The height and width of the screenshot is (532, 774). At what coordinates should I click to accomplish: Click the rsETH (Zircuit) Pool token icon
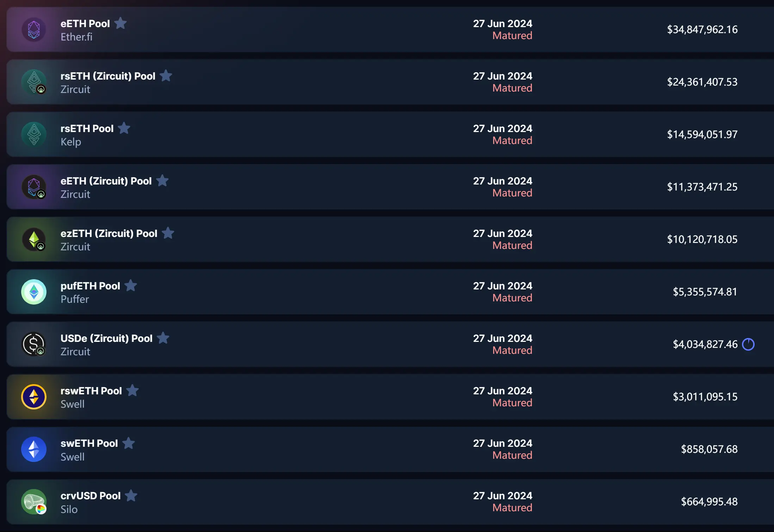pos(34,82)
